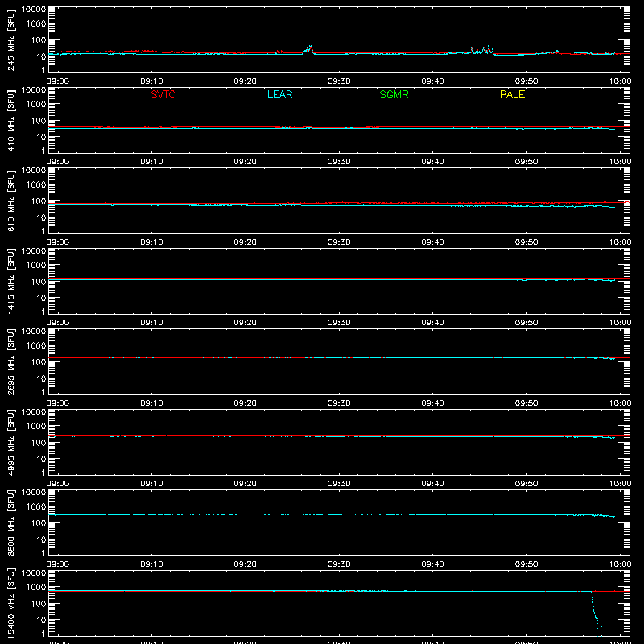Click 10:00 time label under 610 MHz panel
The height and width of the screenshot is (644, 644).
pos(620,242)
